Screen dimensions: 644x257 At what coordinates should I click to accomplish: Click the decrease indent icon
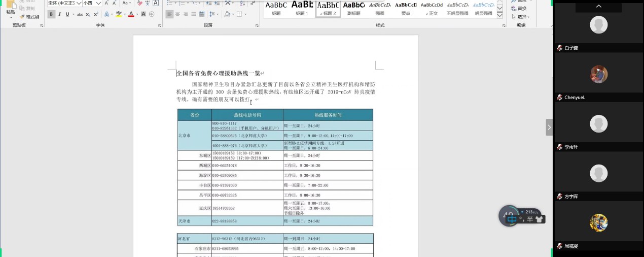click(208, 3)
